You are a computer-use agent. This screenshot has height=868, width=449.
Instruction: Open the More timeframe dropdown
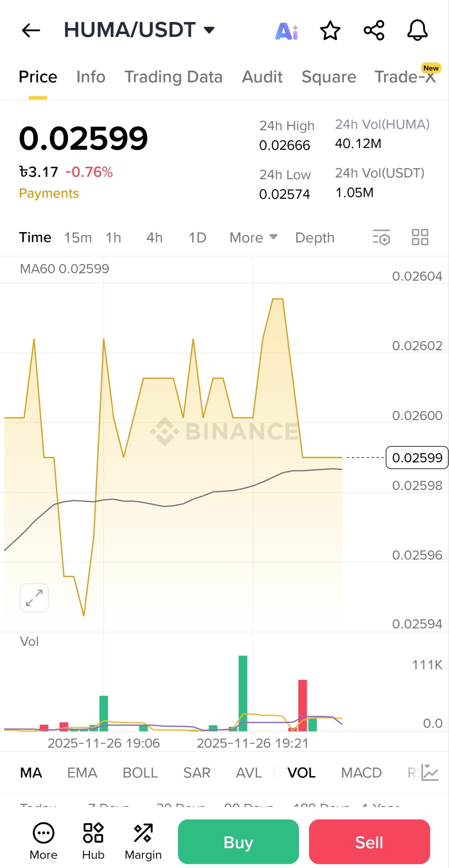click(253, 237)
